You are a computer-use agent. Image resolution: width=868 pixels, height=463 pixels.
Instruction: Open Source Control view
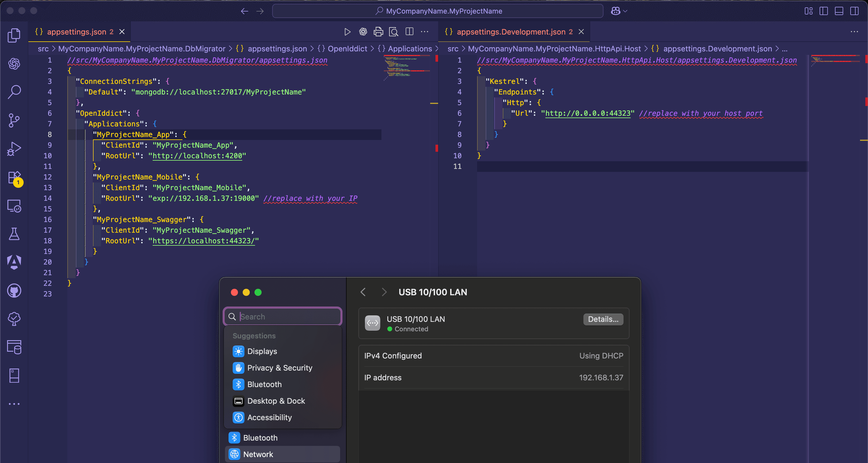pyautogui.click(x=14, y=120)
